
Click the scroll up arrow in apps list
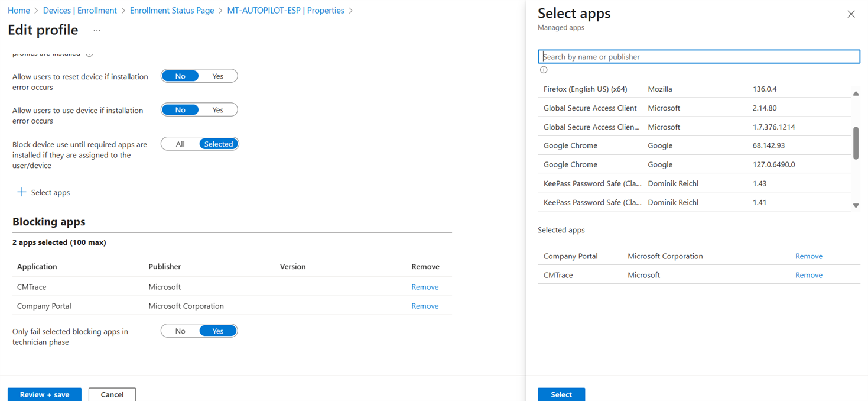pyautogui.click(x=856, y=94)
